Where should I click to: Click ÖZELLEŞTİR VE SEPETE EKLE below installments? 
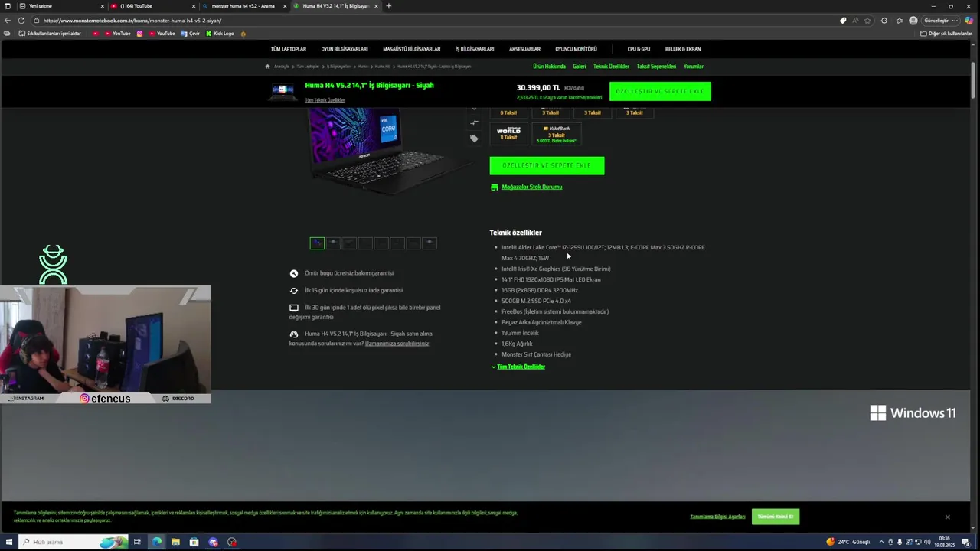tap(547, 165)
